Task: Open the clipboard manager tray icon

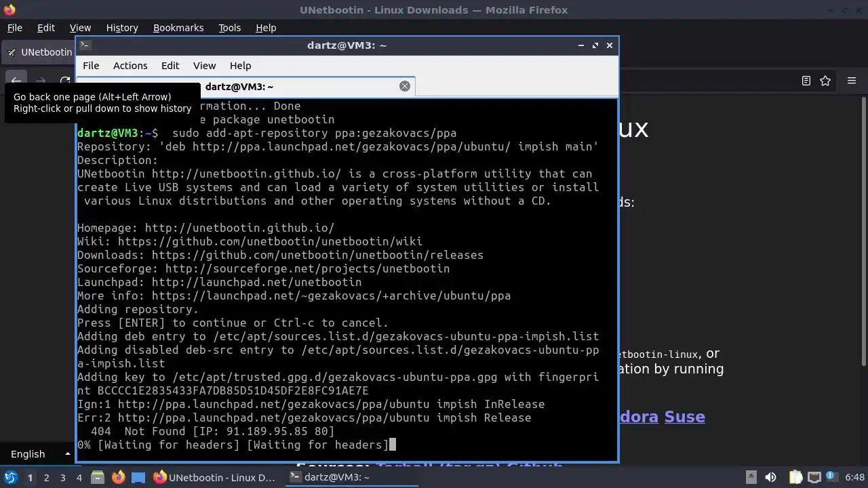Action: pos(795,477)
